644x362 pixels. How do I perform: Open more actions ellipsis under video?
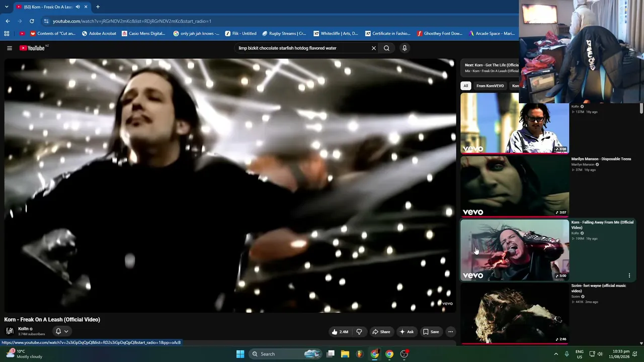tap(451, 332)
